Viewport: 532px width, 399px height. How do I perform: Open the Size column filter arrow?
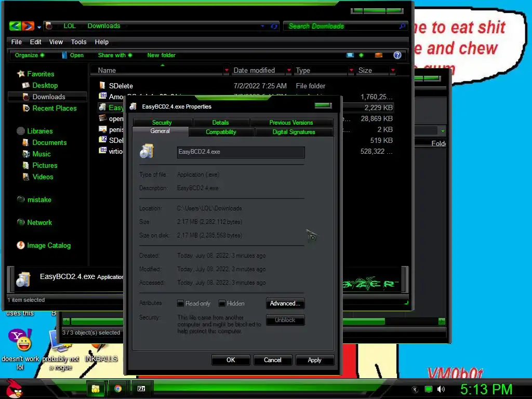[393, 70]
